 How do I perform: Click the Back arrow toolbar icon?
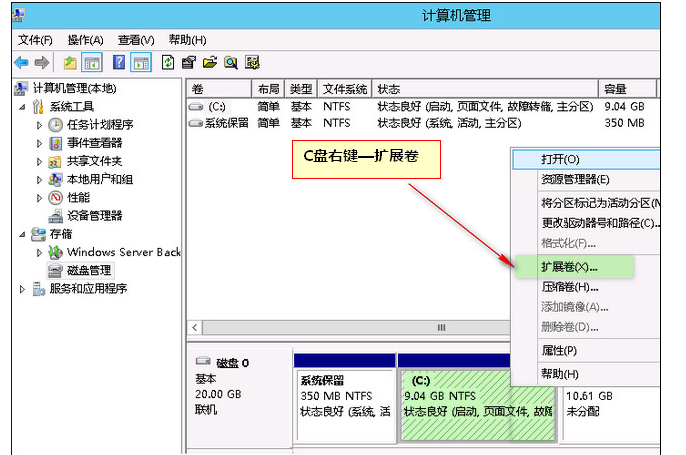[x=21, y=62]
